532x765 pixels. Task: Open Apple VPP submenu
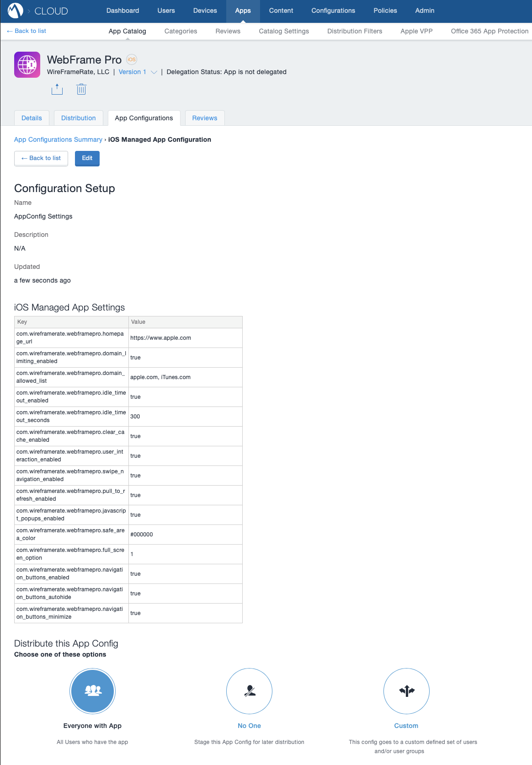[x=416, y=31]
